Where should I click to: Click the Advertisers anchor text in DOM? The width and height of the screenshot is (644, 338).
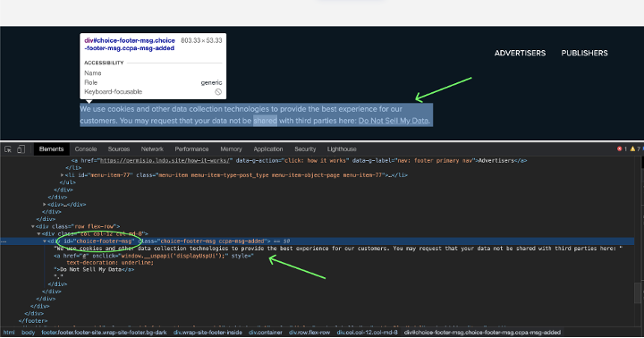tap(496, 161)
